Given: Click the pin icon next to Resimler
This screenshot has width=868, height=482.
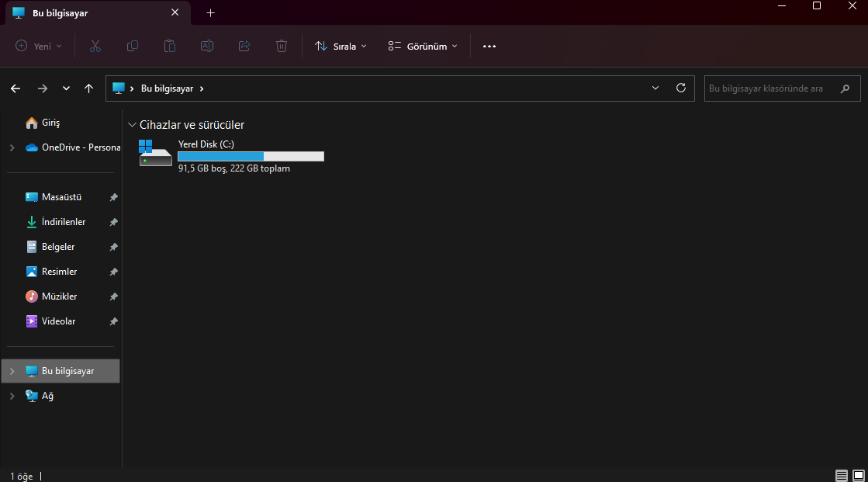Looking at the screenshot, I should [x=113, y=272].
